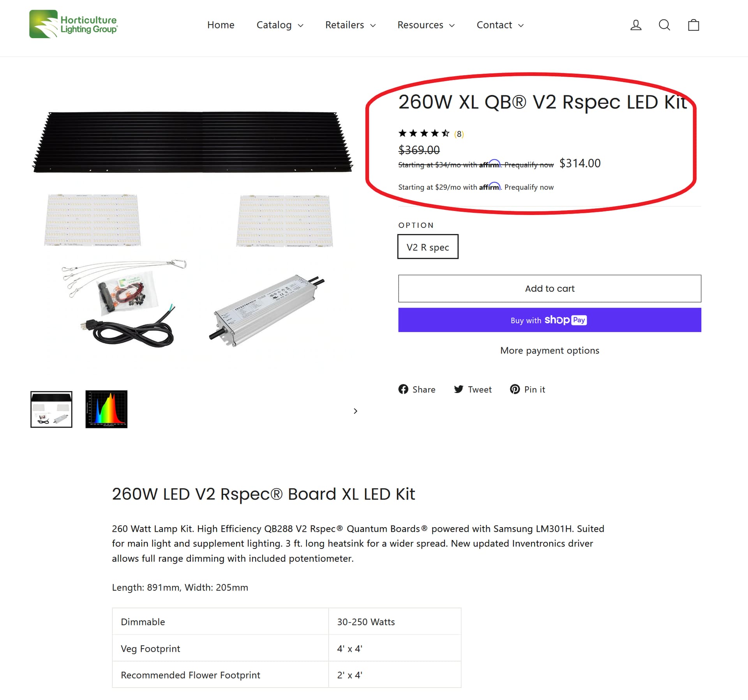This screenshot has height=700, width=748.
Task: Click the Horticulture Lighting Group logo
Action: coord(74,24)
